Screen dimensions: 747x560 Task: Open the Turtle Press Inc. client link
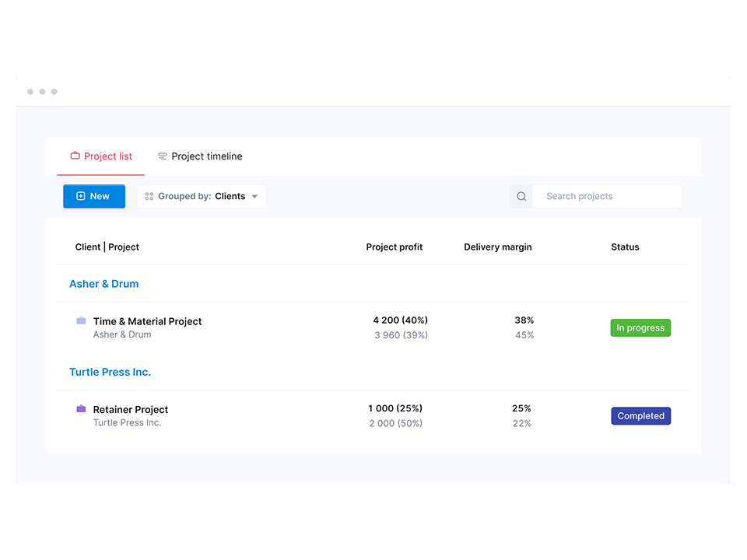110,372
